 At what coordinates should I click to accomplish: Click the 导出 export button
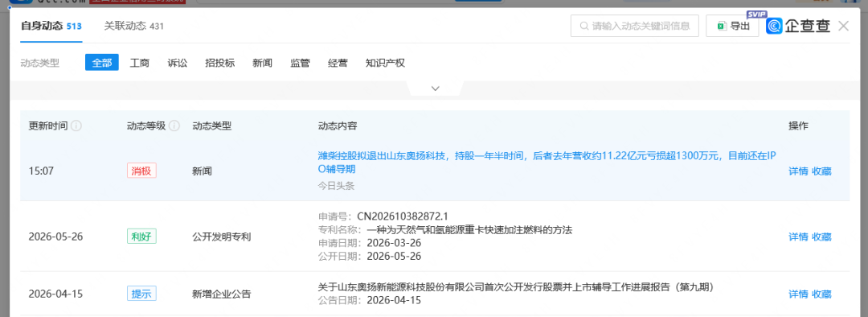tap(732, 26)
